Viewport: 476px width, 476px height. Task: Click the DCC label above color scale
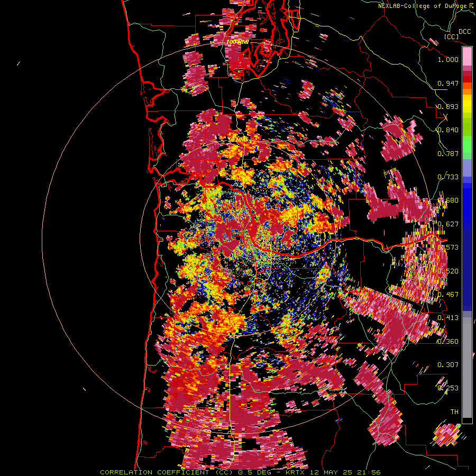[x=464, y=32]
